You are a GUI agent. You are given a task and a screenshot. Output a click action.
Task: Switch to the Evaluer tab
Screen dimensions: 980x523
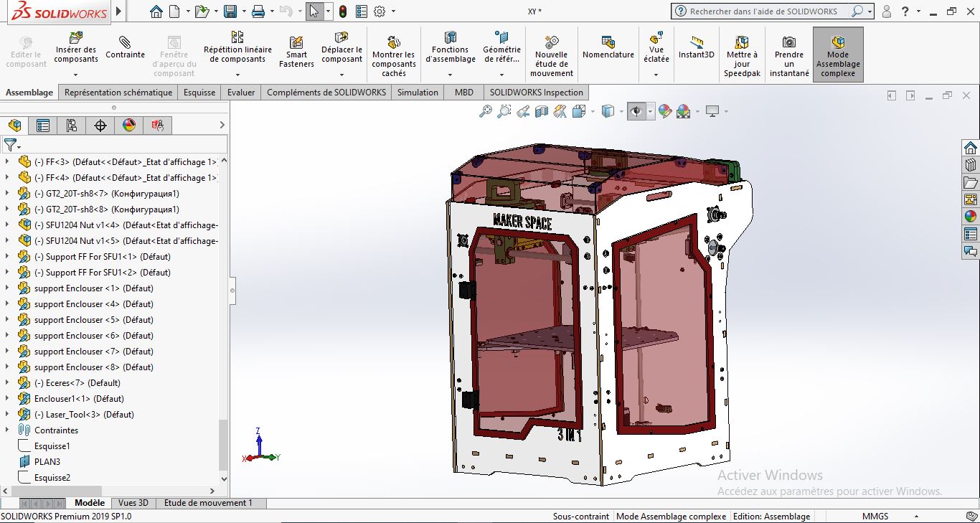pyautogui.click(x=241, y=93)
